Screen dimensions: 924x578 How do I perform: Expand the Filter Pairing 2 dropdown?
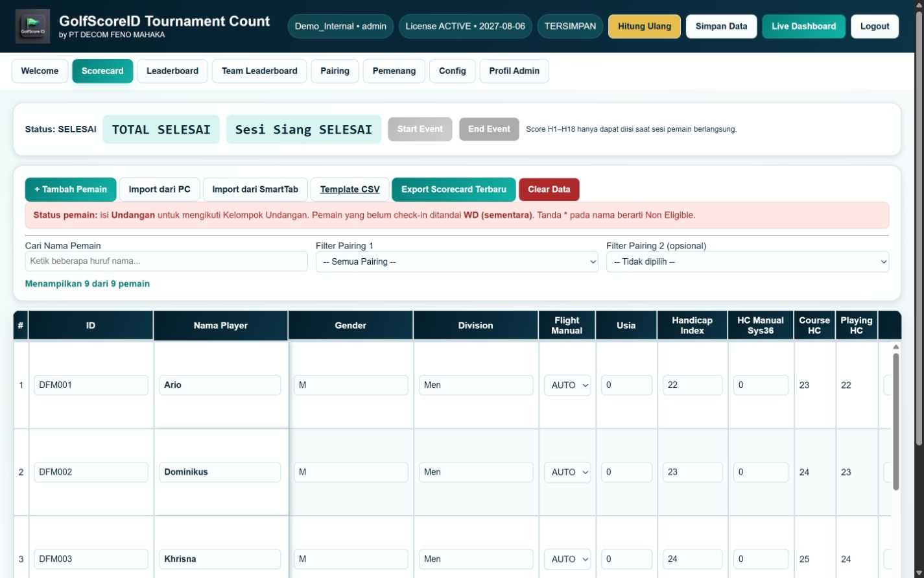click(x=748, y=261)
